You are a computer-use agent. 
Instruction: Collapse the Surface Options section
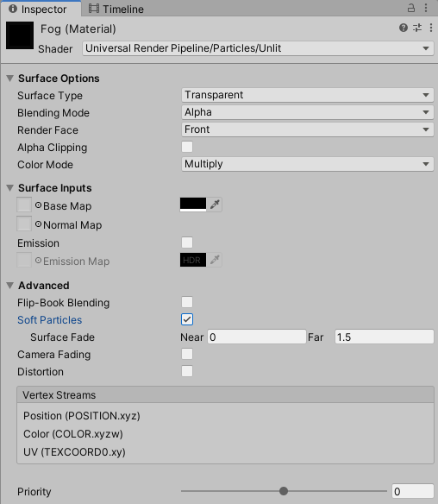pyautogui.click(x=10, y=79)
